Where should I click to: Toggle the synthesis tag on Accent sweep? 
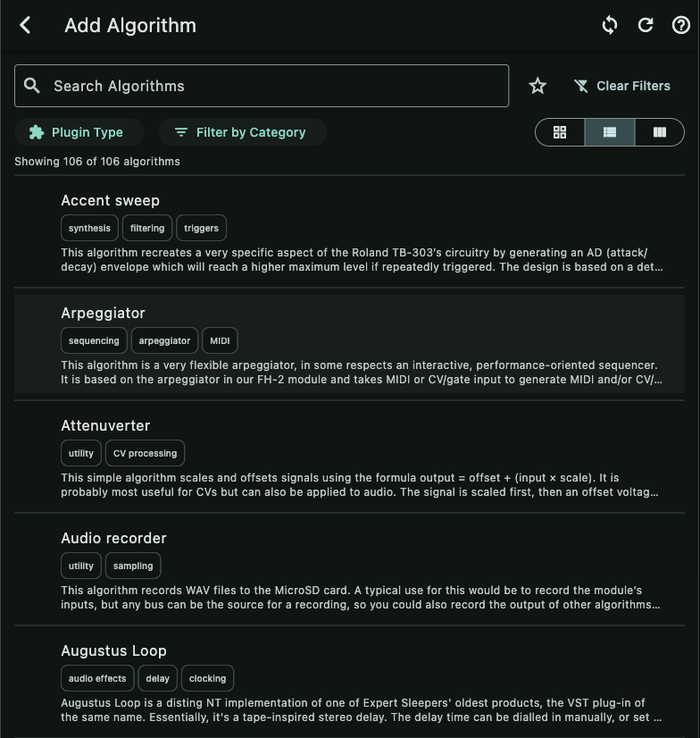(x=88, y=228)
